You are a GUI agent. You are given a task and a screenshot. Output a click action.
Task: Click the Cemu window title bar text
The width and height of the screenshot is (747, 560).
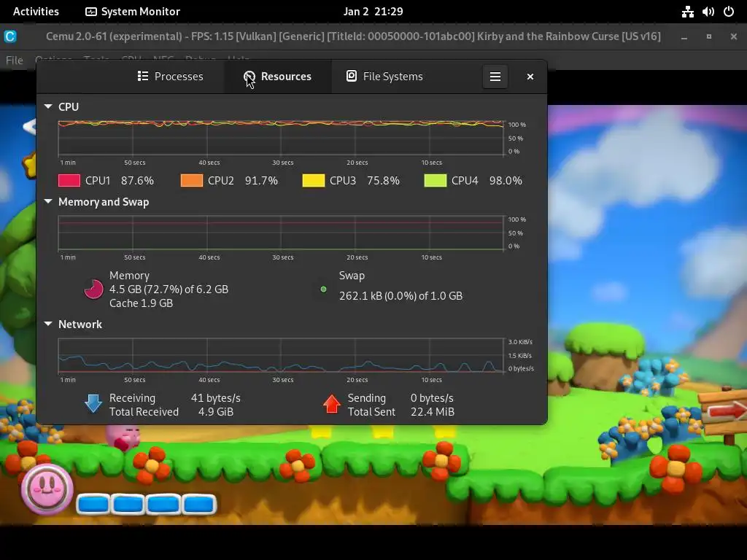353,36
